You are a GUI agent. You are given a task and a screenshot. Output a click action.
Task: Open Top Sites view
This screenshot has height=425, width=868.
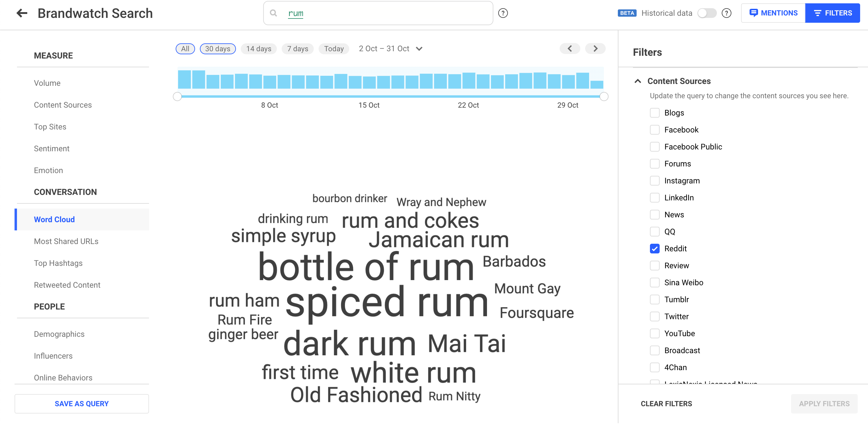[50, 127]
